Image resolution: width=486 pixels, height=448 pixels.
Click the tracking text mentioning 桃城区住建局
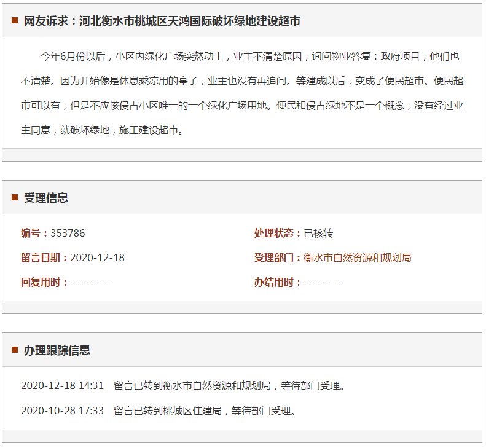[x=206, y=411]
